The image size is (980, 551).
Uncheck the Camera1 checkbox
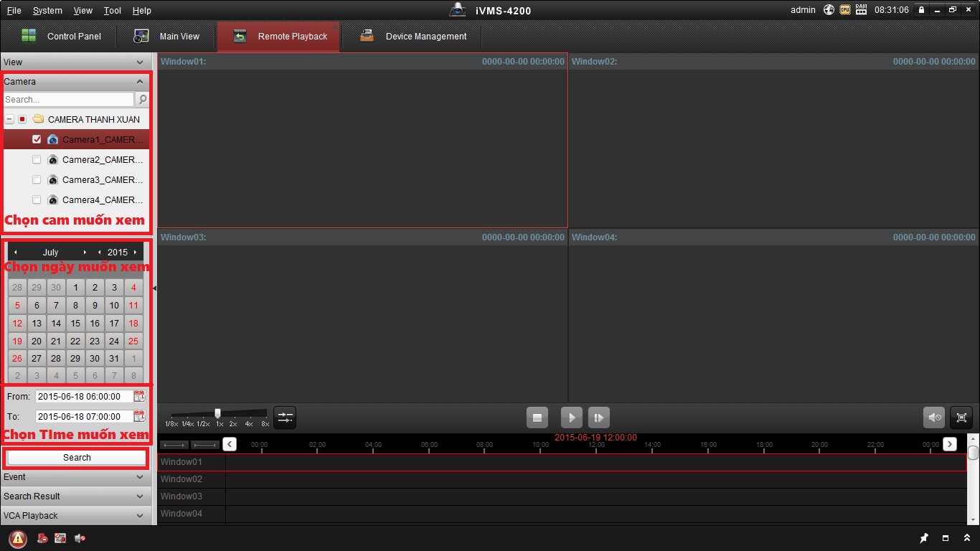(x=37, y=139)
